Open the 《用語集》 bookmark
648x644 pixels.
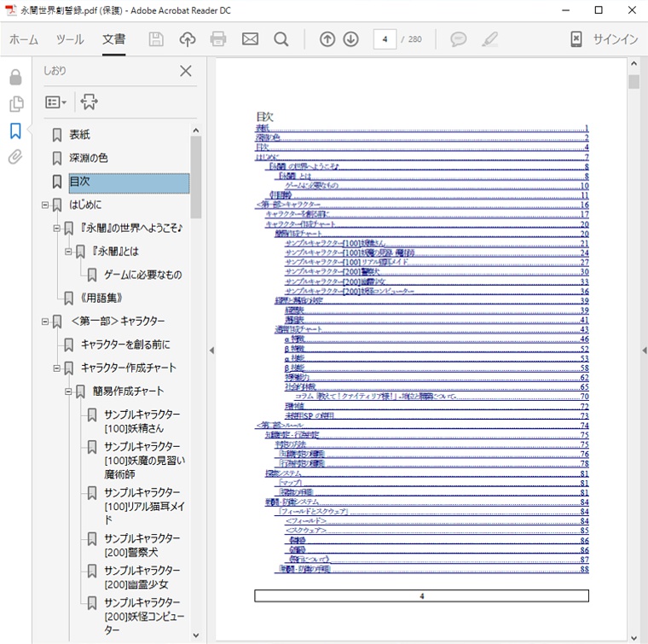pos(101,298)
